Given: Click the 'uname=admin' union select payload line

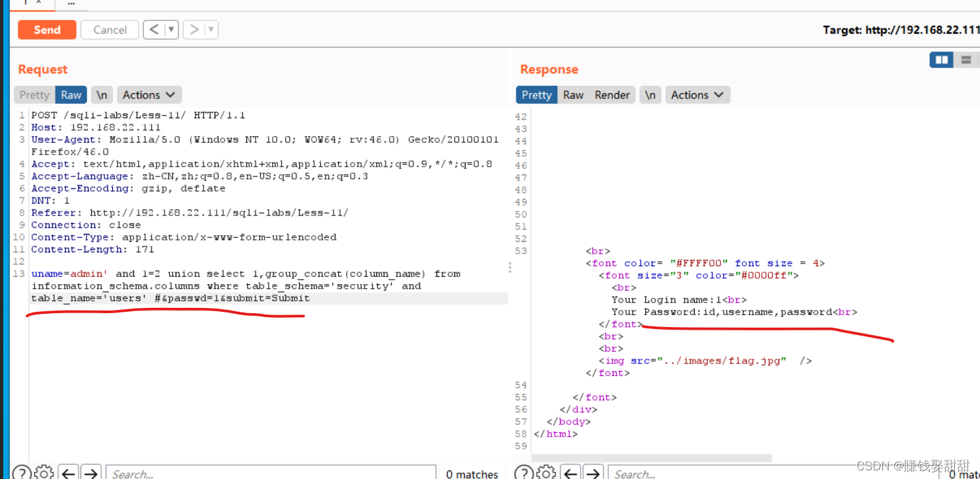Looking at the screenshot, I should pos(246,274).
